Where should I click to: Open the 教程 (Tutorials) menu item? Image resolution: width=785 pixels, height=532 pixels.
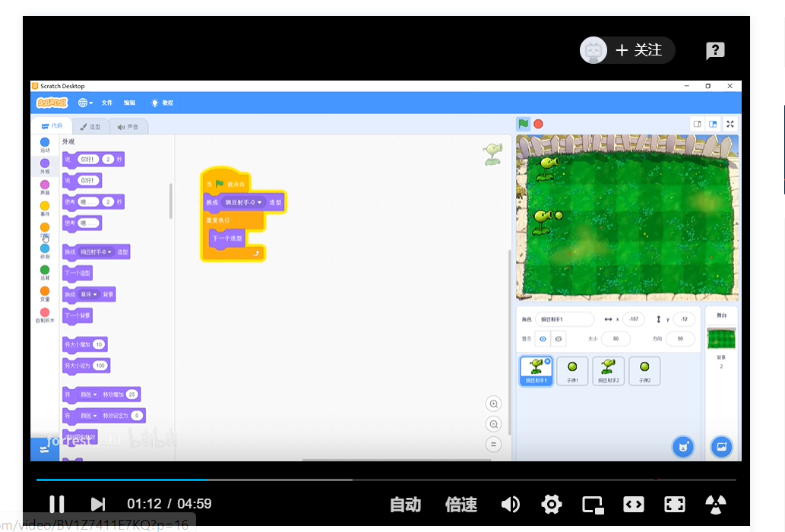[162, 103]
